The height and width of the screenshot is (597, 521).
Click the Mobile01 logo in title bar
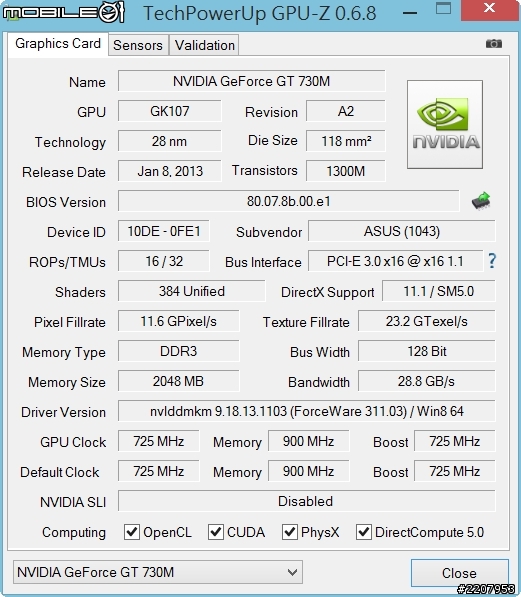(64, 12)
